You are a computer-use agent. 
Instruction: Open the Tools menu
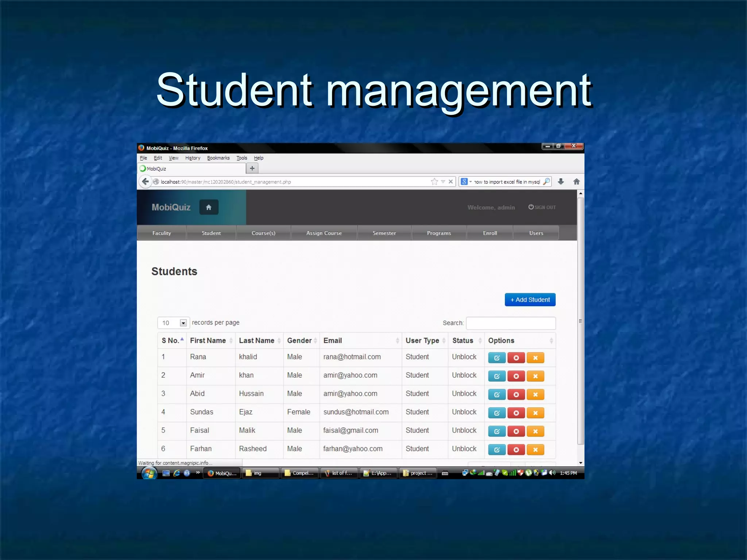(242, 158)
